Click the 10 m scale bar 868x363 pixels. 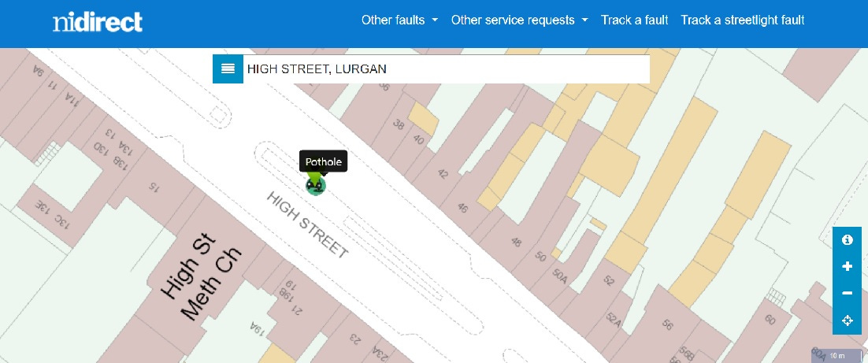pos(837,355)
